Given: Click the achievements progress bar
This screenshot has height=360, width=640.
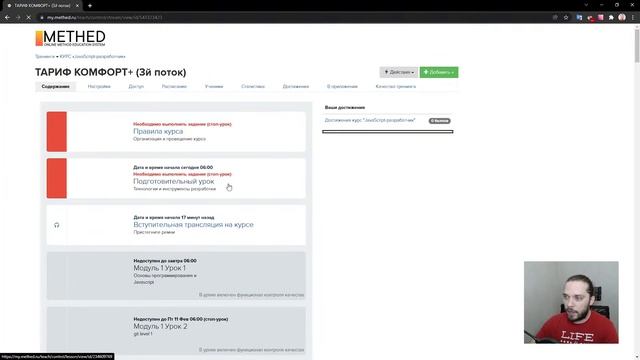Looking at the screenshot, I should pyautogui.click(x=388, y=132).
